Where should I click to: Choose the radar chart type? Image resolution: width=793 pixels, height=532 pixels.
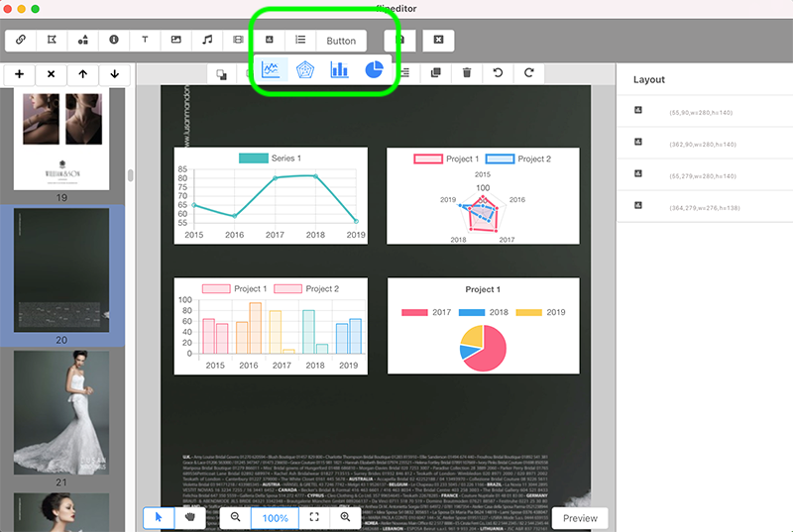coord(305,69)
